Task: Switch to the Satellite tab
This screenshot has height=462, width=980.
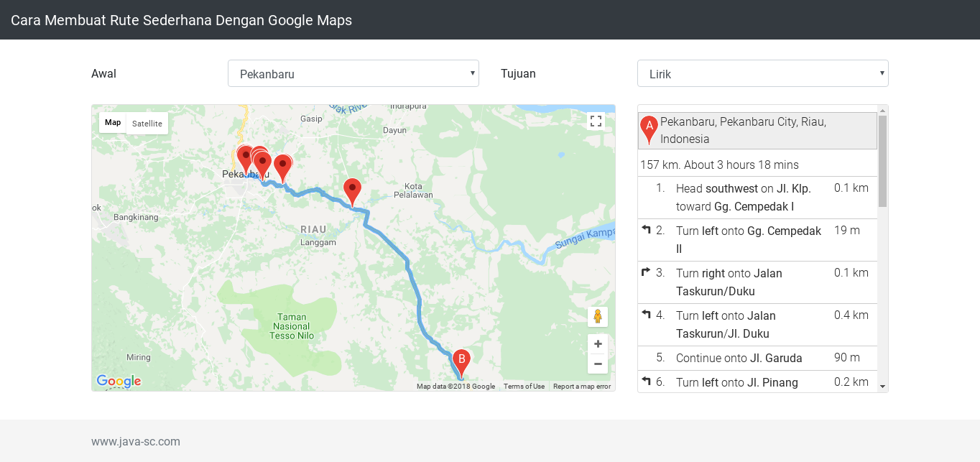Action: click(x=147, y=124)
